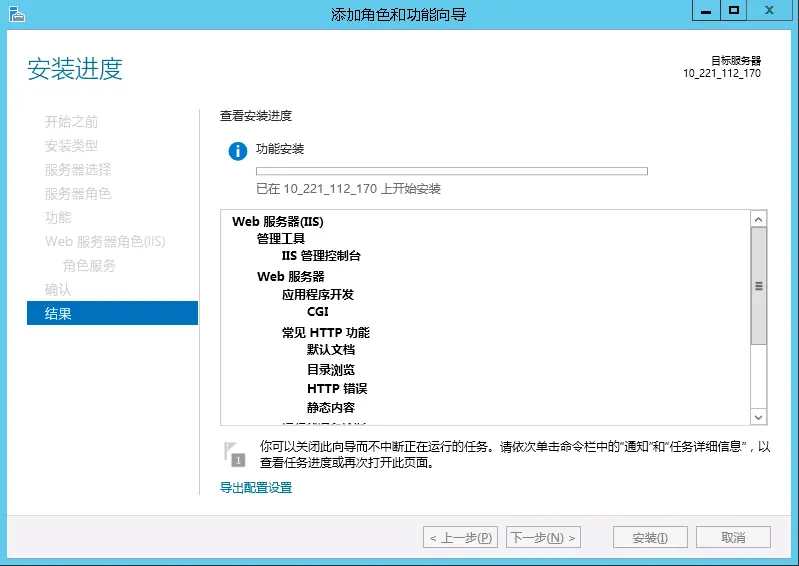Select the 开始之前 step in sidebar
Viewport: 799px width, 566px height.
tap(71, 122)
